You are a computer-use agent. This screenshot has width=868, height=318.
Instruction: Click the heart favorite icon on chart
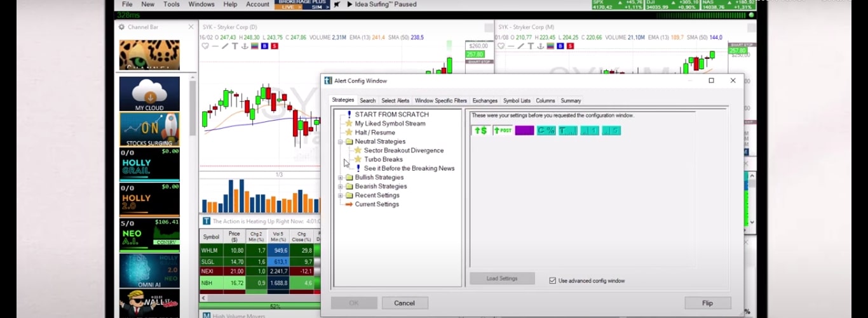205,46
